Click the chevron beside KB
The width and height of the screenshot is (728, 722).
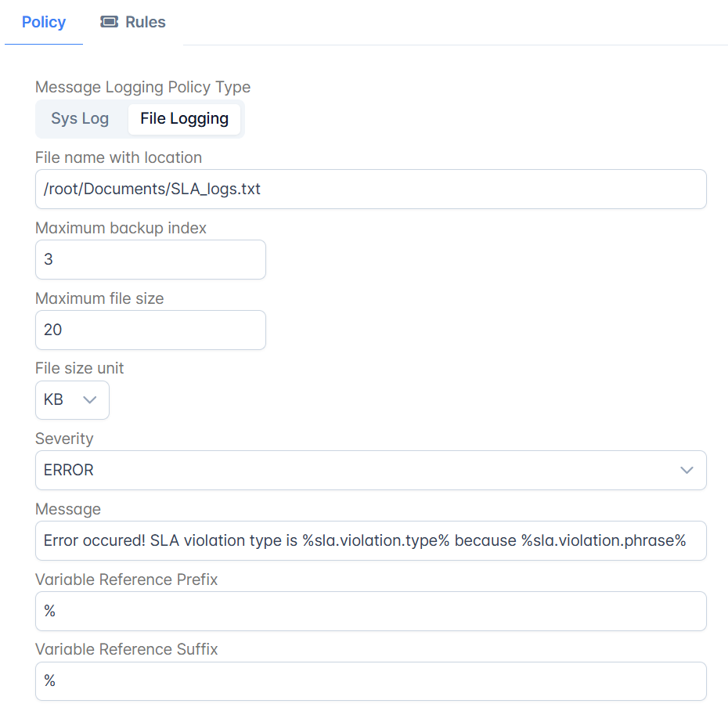tap(89, 400)
